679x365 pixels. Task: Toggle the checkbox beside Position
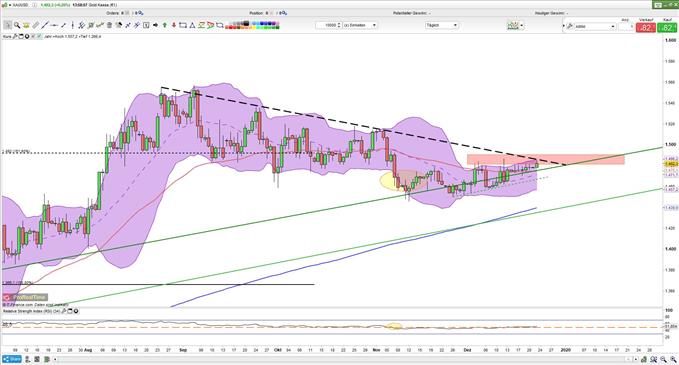272,13
